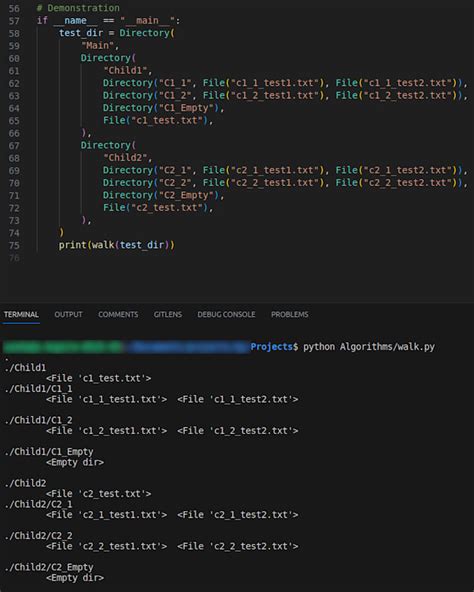Click './Child1/C1_2' terminal output line
The image size is (474, 592).
(39, 420)
